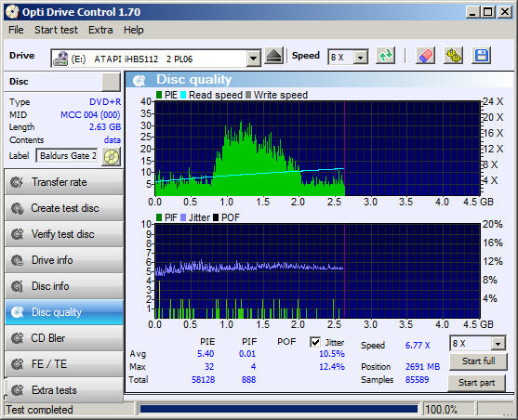Click the eject disc icon
Image resolution: width=518 pixels, height=420 pixels.
pyautogui.click(x=273, y=56)
